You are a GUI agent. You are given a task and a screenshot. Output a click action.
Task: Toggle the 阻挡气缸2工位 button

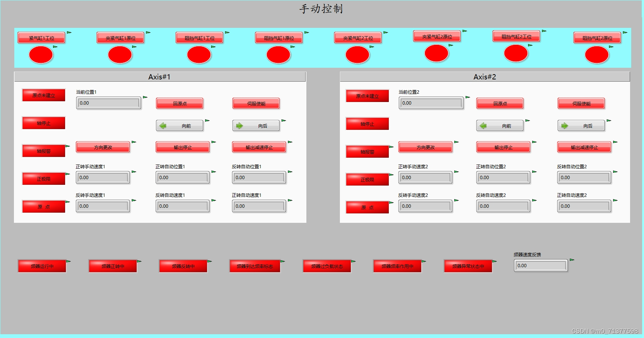(x=516, y=37)
